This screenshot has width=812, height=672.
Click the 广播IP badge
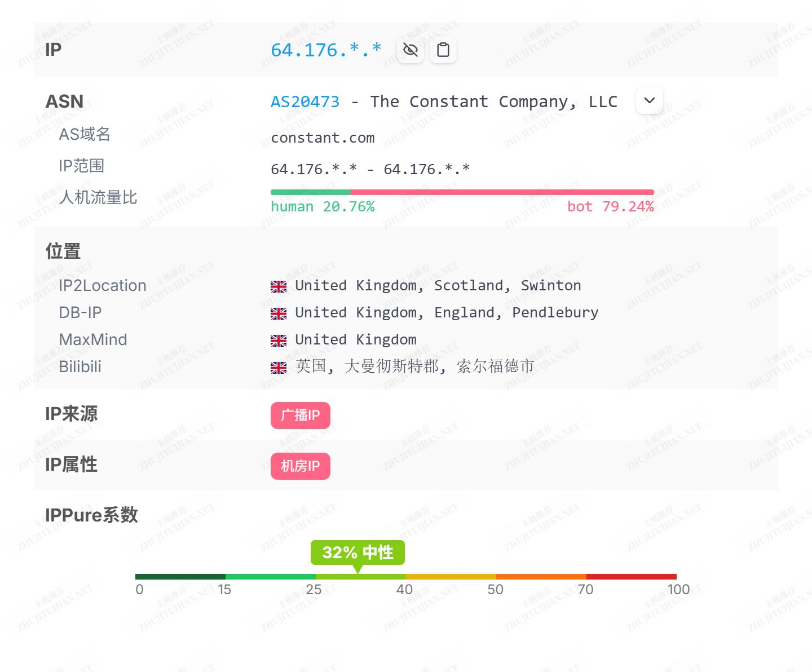point(300,415)
